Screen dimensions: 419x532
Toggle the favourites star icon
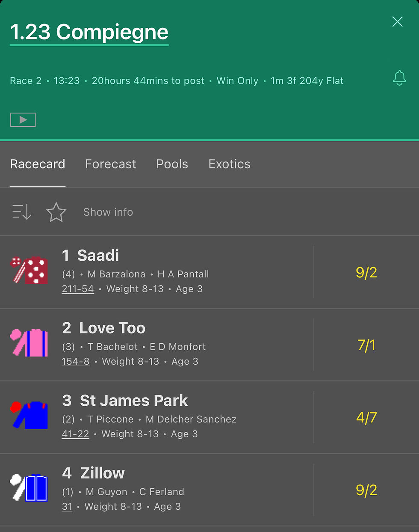(x=56, y=212)
